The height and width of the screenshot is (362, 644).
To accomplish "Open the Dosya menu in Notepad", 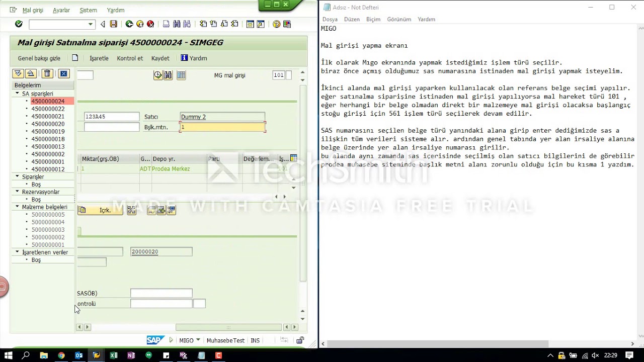I will pyautogui.click(x=330, y=19).
